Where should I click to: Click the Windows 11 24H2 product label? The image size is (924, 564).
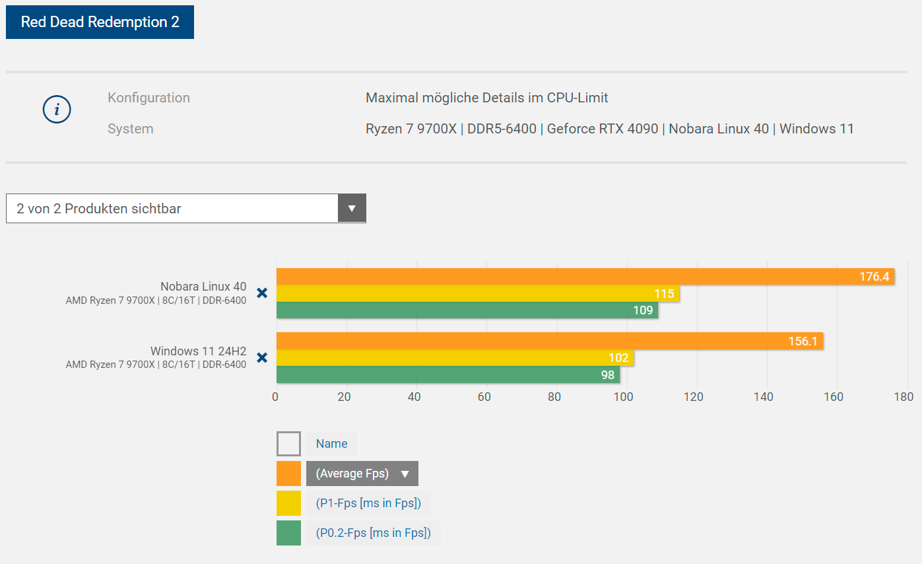click(198, 351)
